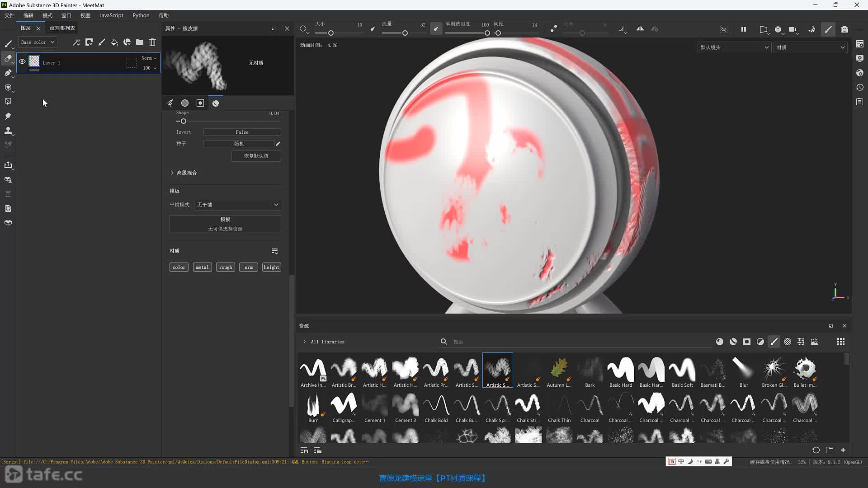Screen dimensions: 868x488
Task: Open the Base color channel dropdown
Action: [x=38, y=42]
